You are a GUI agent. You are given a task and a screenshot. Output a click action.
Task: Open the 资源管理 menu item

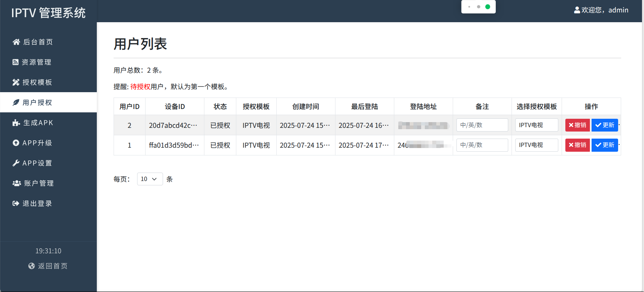(48, 62)
